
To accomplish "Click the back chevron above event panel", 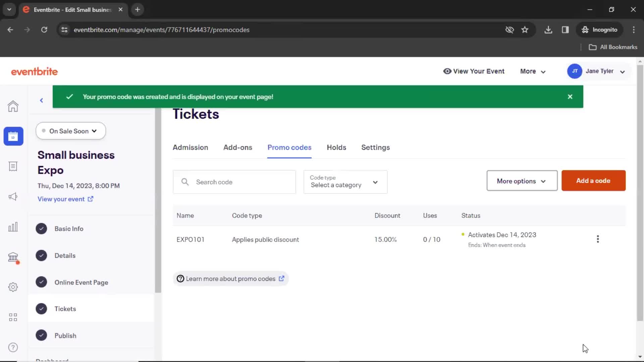I will pos(42,100).
